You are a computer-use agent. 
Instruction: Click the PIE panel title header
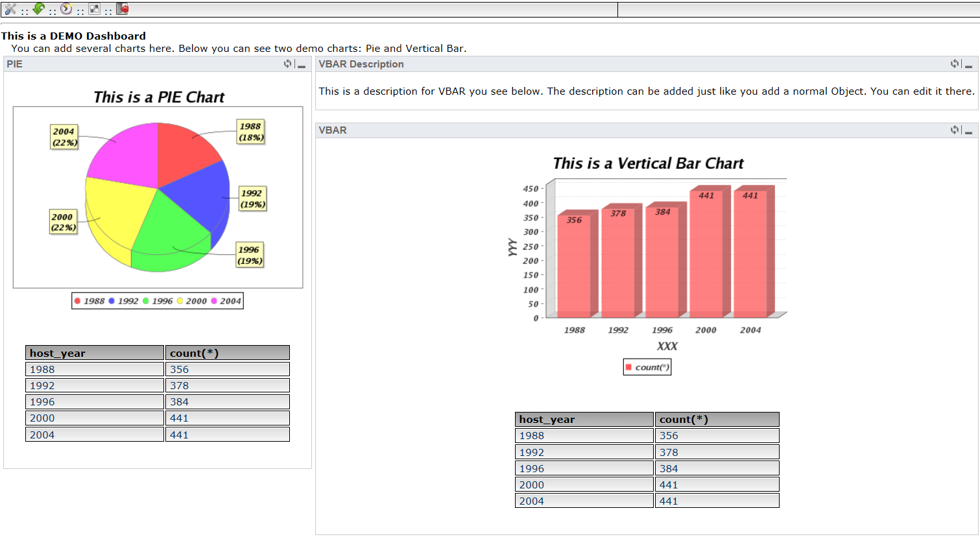click(x=15, y=64)
